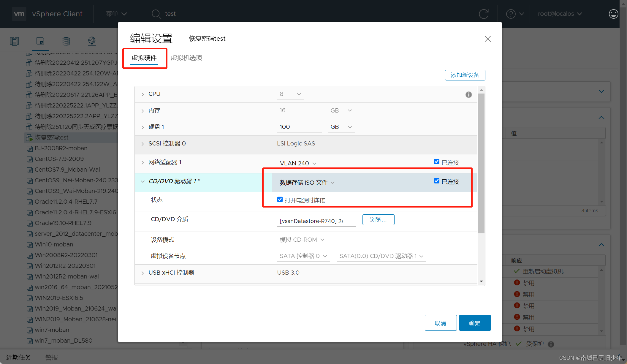Screen dimensions: 627x364
Task: Open the 模拟 CD-ROM device mode dropdown
Action: click(302, 240)
